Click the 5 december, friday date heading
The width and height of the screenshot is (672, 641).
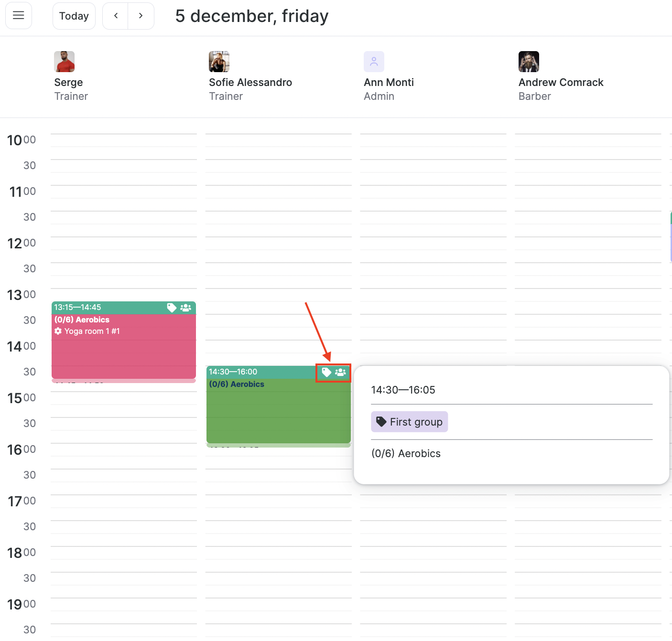(252, 16)
